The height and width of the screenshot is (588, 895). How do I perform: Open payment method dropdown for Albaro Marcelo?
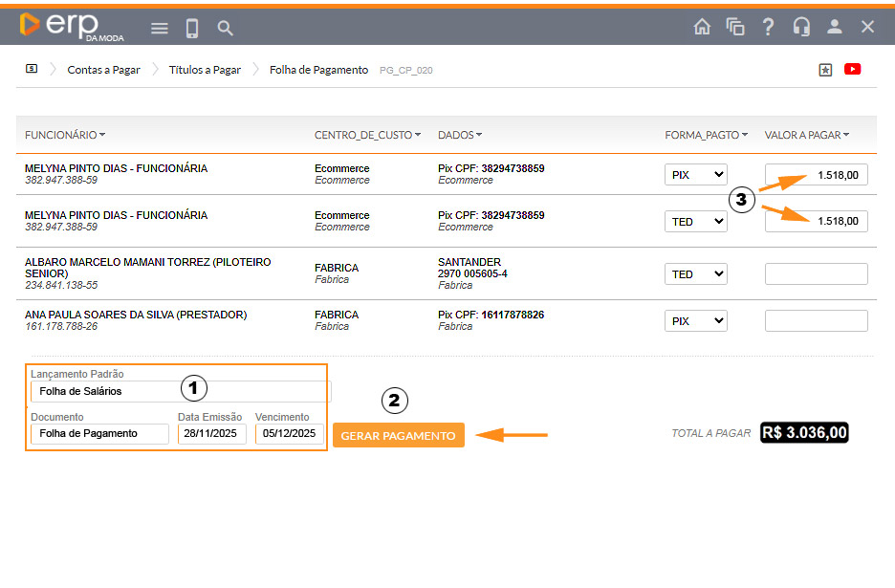click(x=695, y=274)
